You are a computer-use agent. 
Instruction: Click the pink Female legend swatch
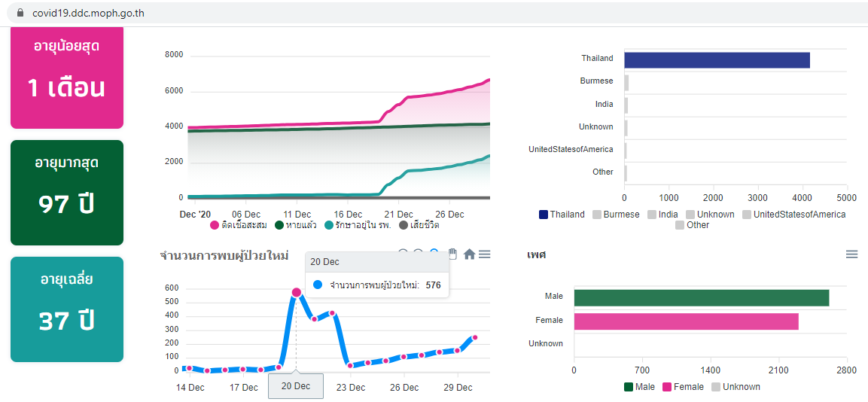[667, 387]
